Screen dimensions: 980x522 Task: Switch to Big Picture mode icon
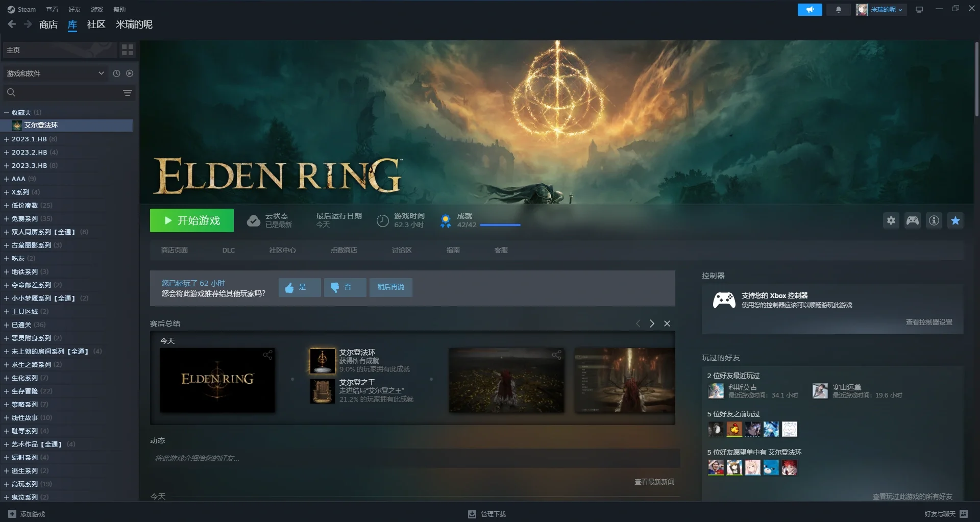[x=919, y=10]
